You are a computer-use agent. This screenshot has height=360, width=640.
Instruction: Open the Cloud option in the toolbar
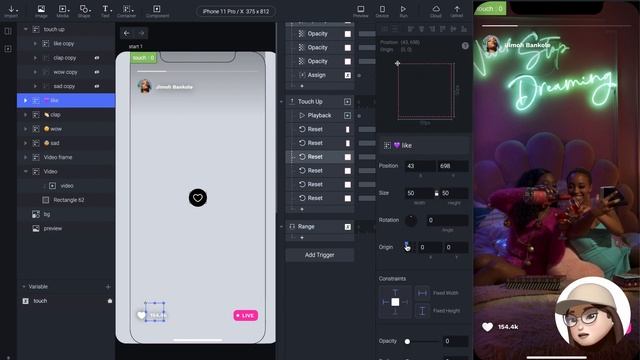(436, 11)
